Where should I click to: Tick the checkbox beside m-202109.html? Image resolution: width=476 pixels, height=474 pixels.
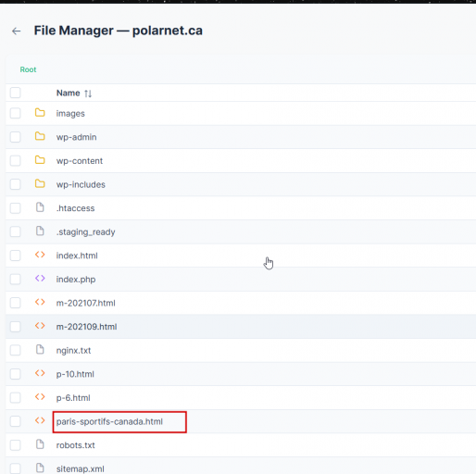pos(15,327)
